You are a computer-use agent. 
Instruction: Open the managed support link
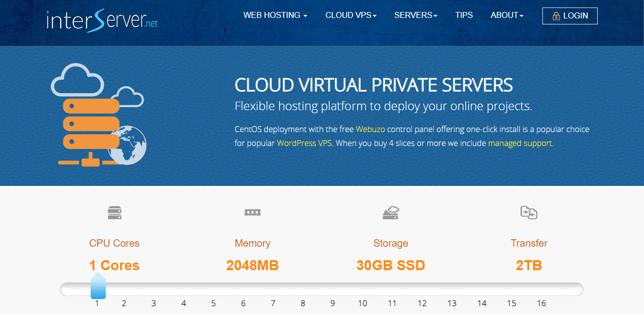point(521,143)
